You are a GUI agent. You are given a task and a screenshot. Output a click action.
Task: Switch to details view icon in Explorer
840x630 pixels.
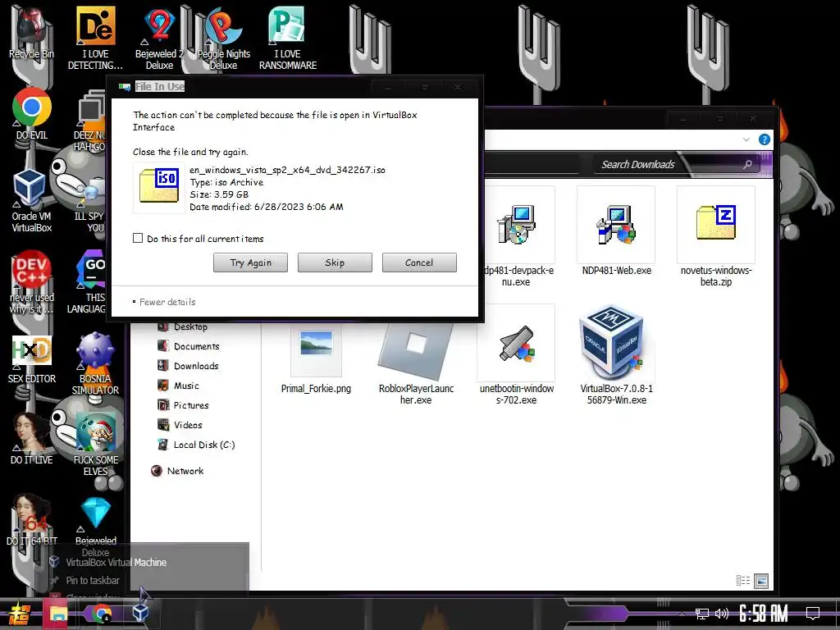tap(743, 580)
